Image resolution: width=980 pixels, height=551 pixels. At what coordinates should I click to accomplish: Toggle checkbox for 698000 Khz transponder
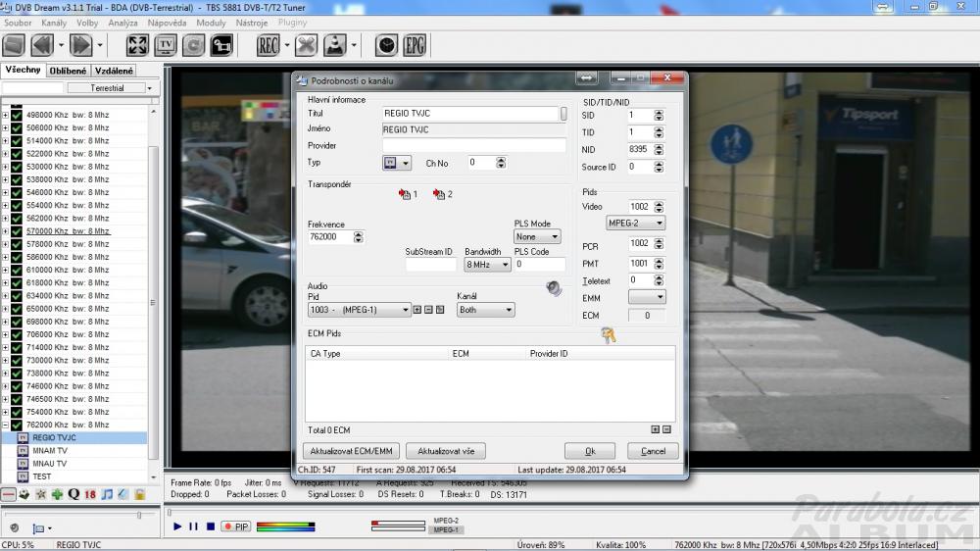tap(17, 322)
